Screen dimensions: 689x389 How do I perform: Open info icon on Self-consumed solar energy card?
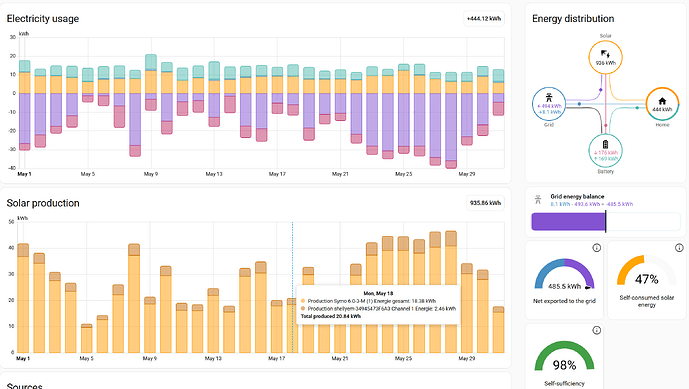(679, 248)
